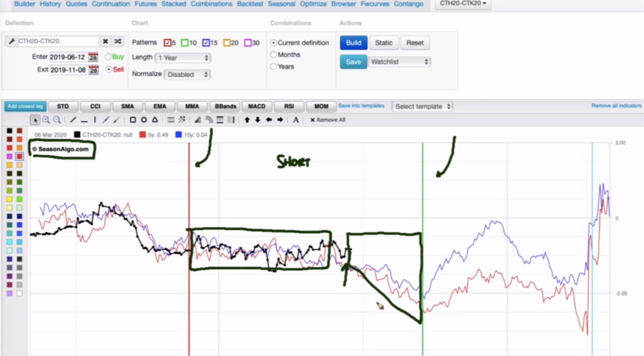Select the circle drawing tool
Screen dimensions: 644x356
(144, 120)
